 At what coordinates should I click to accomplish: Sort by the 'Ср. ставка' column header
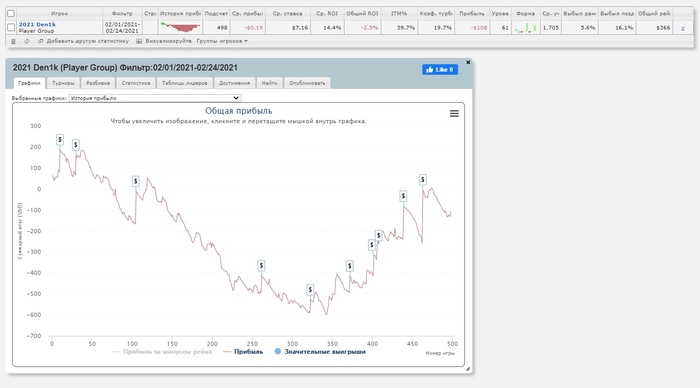(x=288, y=13)
